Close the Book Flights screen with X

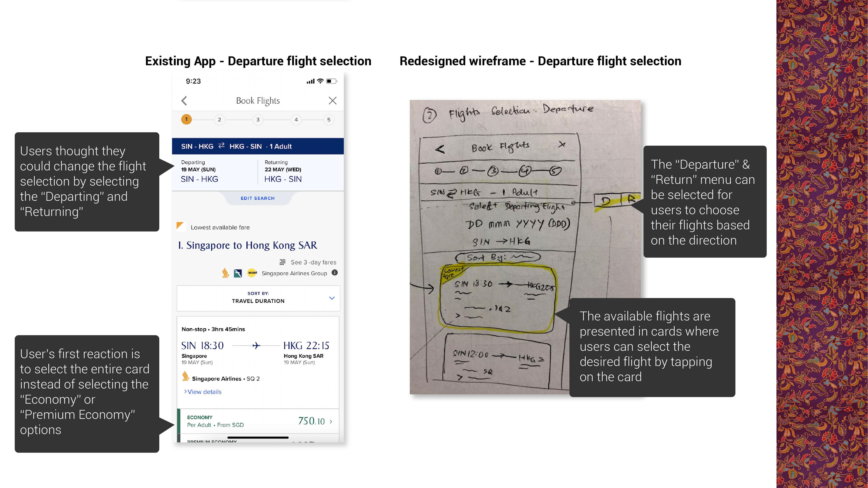click(332, 100)
